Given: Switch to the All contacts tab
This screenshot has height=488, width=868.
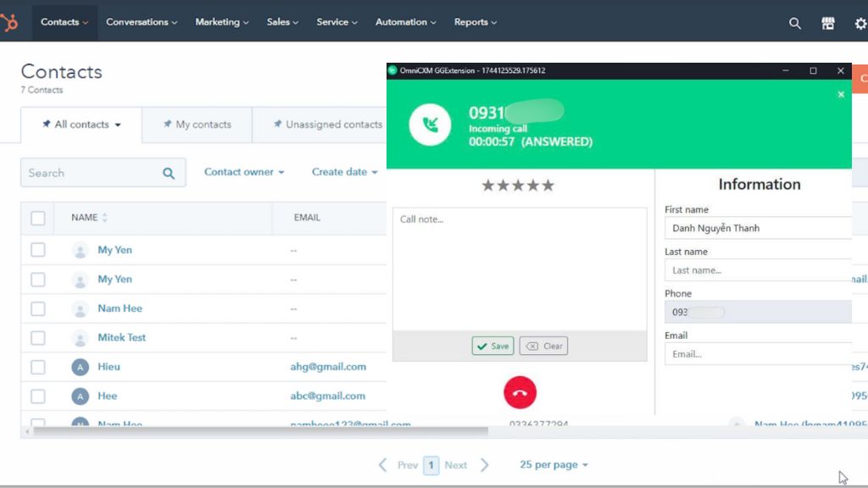Looking at the screenshot, I should click(x=81, y=125).
